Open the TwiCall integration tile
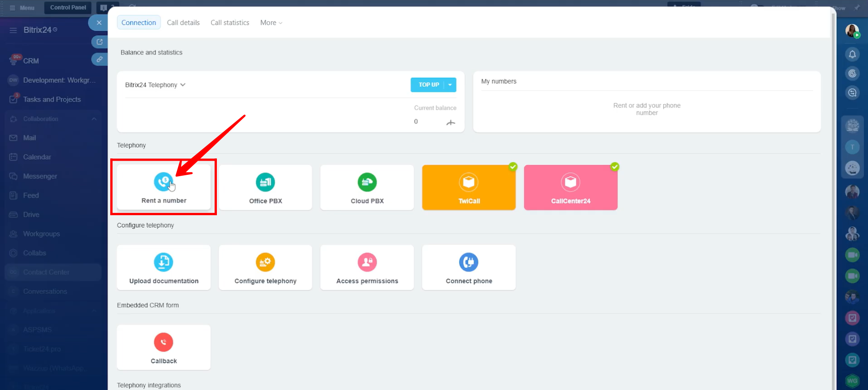 469,187
